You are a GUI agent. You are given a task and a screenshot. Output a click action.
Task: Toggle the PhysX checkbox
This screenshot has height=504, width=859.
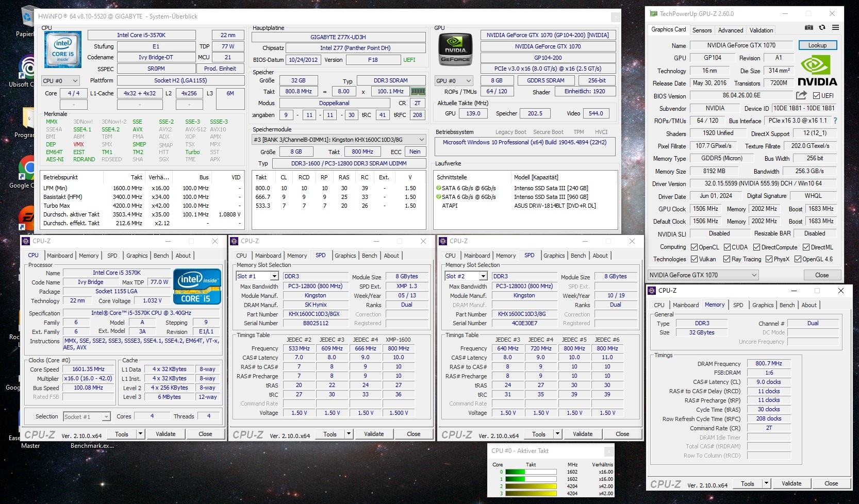769,259
